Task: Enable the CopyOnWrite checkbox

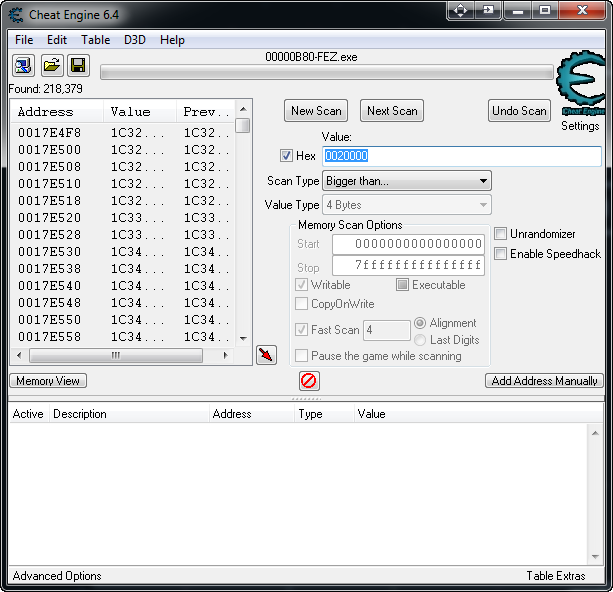Action: coord(301,303)
